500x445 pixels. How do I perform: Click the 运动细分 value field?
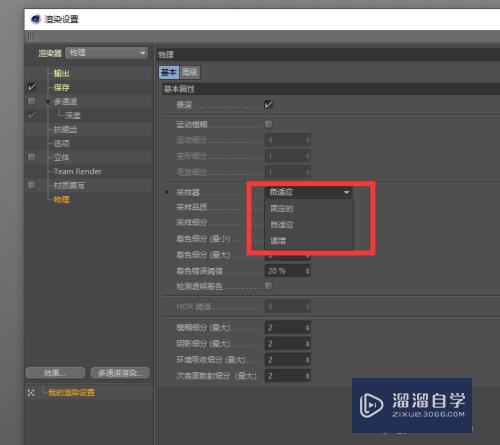pos(285,140)
